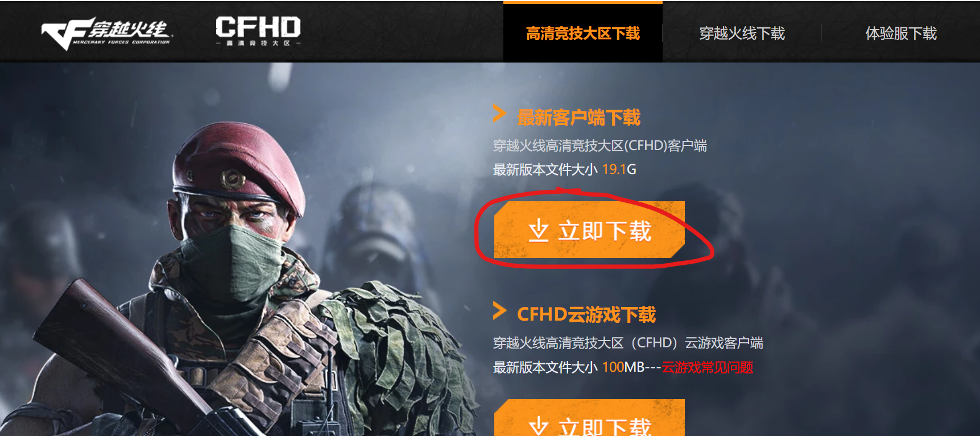This screenshot has width=980, height=436.
Task: Start the cloud game client 立即下载 button
Action: pyautogui.click(x=589, y=418)
